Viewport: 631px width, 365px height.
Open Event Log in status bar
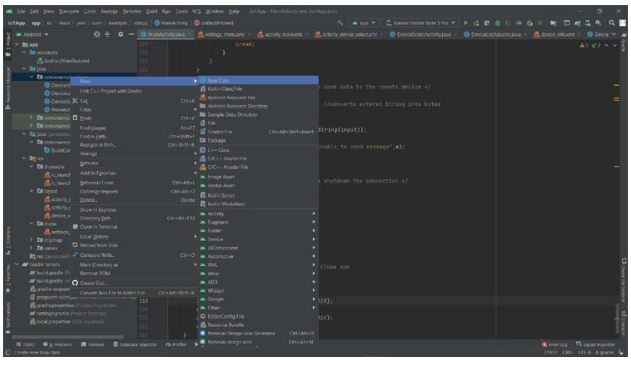click(x=555, y=344)
